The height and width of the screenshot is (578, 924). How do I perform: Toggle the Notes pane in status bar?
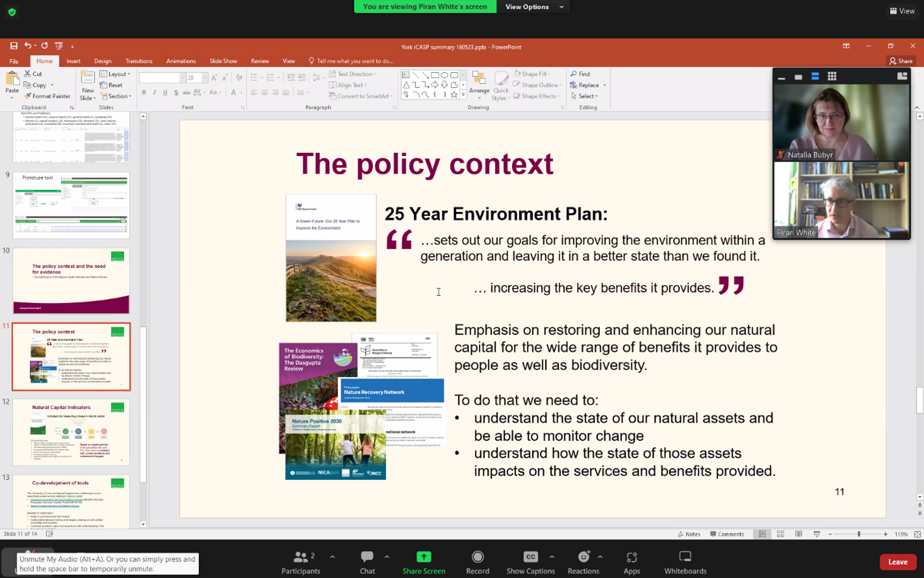pos(689,534)
